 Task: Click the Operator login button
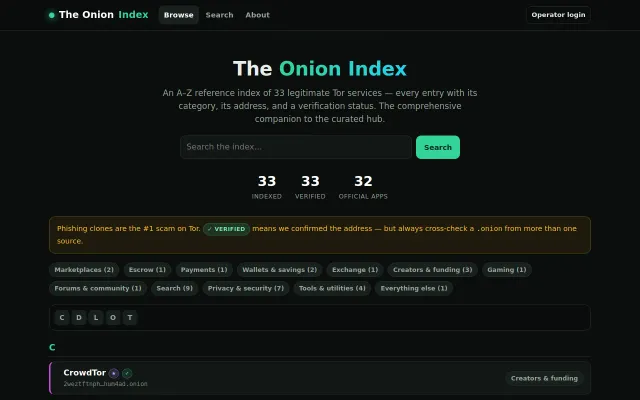pos(558,15)
